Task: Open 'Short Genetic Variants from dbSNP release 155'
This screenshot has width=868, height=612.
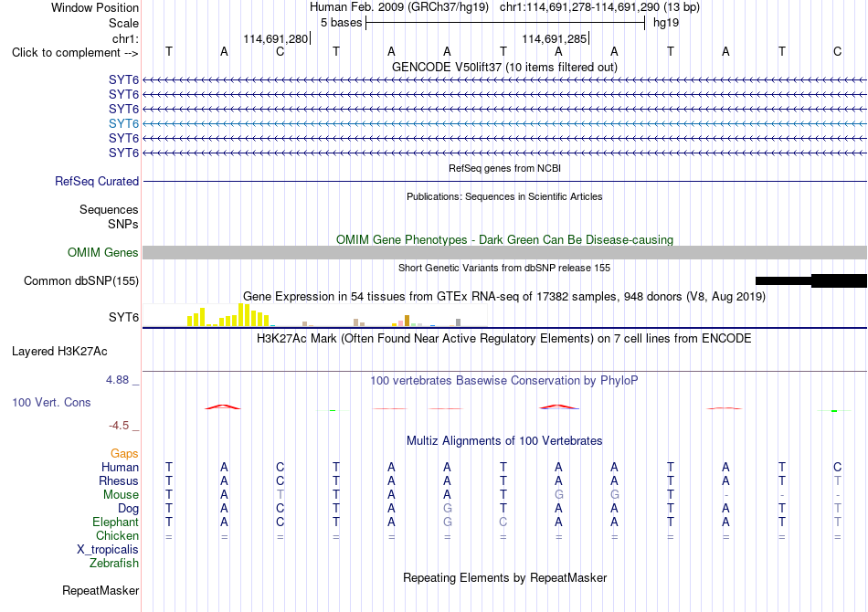Action: coord(504,268)
